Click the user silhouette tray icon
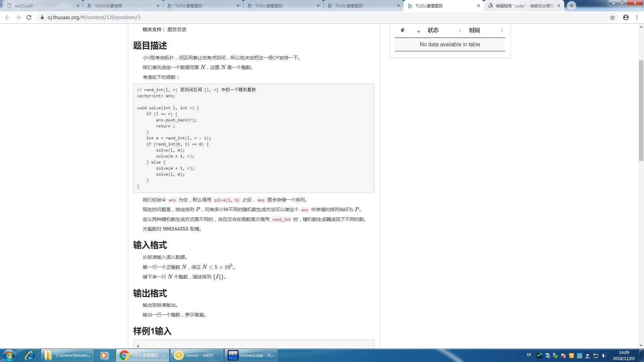This screenshot has height=362, width=644. (x=588, y=356)
